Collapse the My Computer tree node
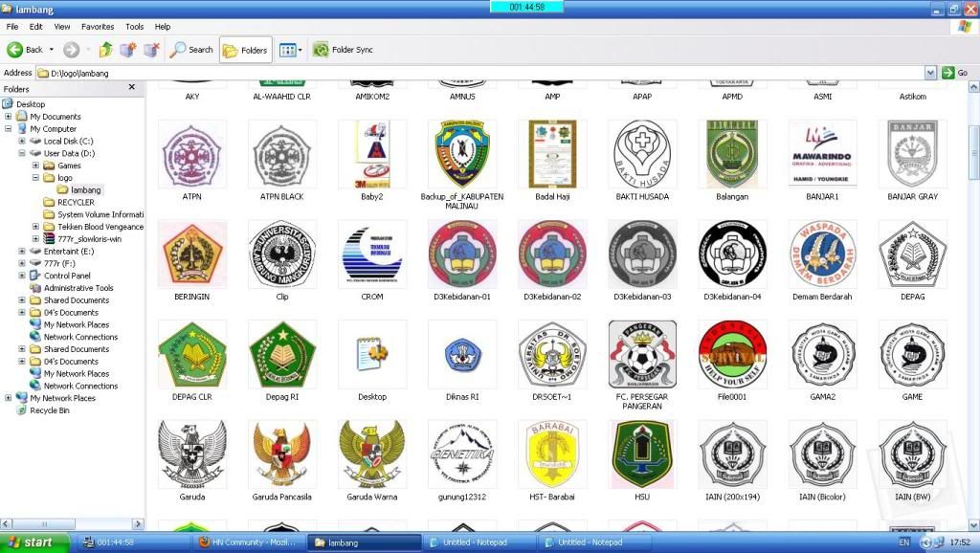The image size is (980, 553). point(8,129)
